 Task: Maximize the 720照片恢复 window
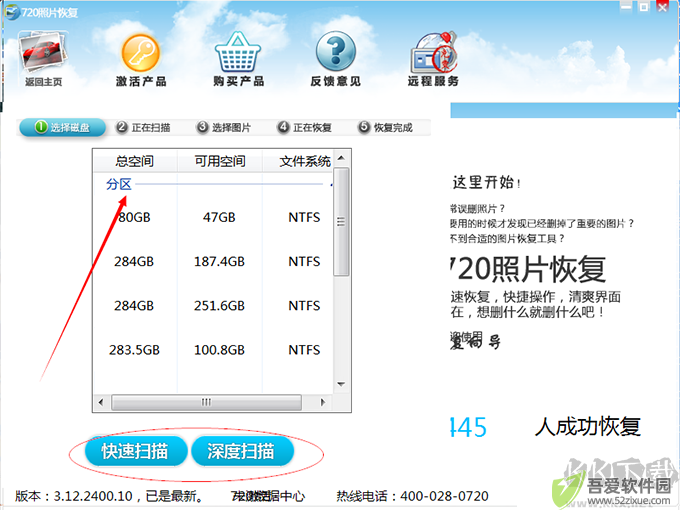point(644,7)
